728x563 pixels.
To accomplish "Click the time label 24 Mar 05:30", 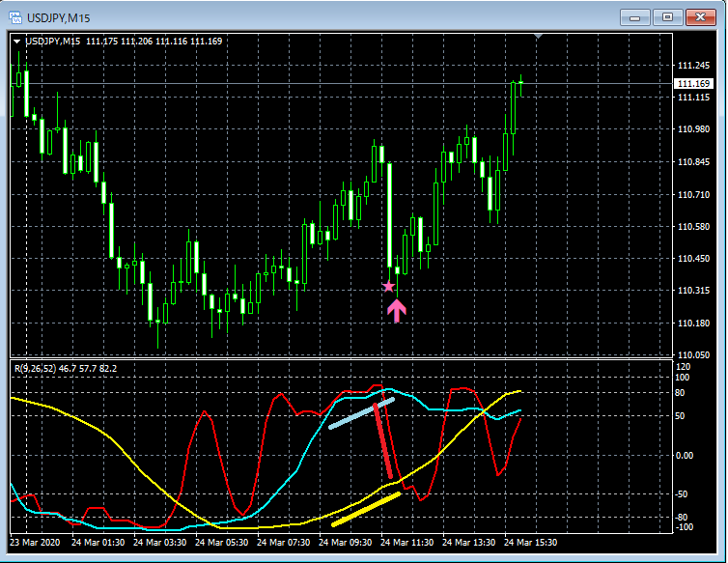I will pyautogui.click(x=221, y=543).
